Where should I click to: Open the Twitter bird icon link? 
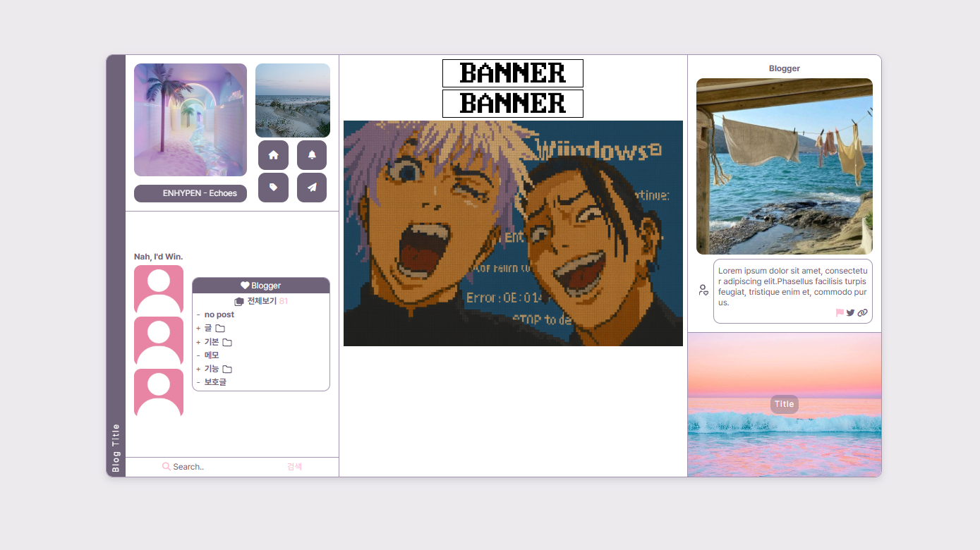pos(850,313)
